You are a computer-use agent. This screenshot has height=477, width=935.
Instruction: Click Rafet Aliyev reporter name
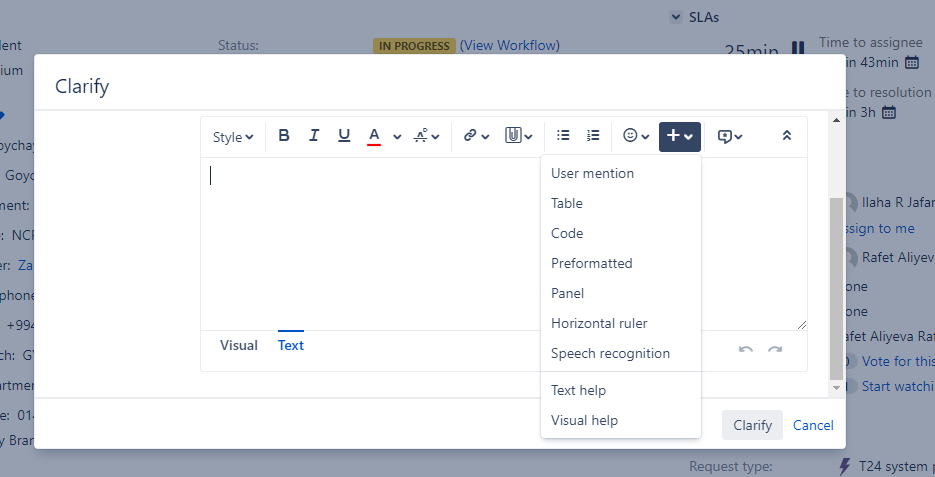point(898,258)
